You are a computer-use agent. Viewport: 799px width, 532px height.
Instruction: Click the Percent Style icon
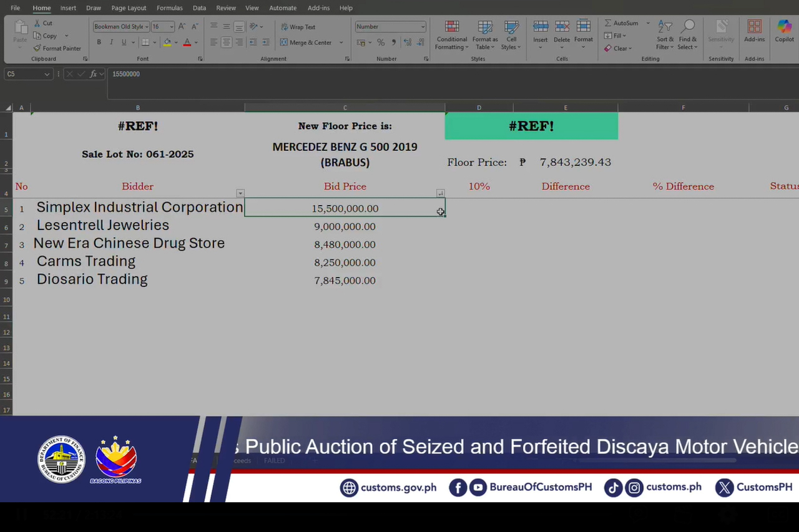tap(381, 42)
